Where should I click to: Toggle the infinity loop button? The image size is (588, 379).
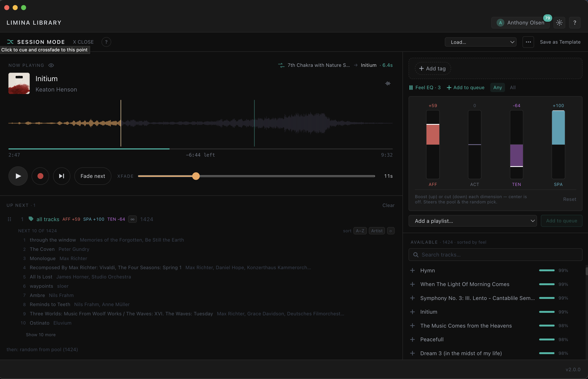(132, 219)
